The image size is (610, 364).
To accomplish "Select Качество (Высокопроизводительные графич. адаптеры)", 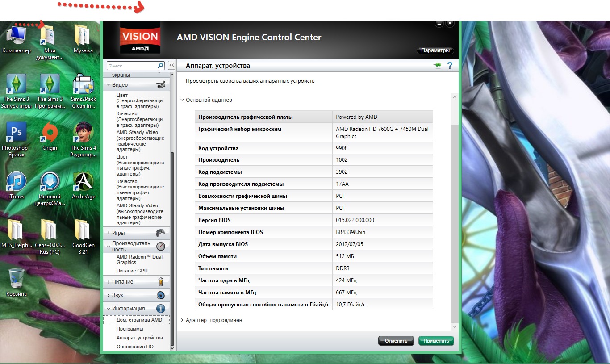I will point(140,190).
